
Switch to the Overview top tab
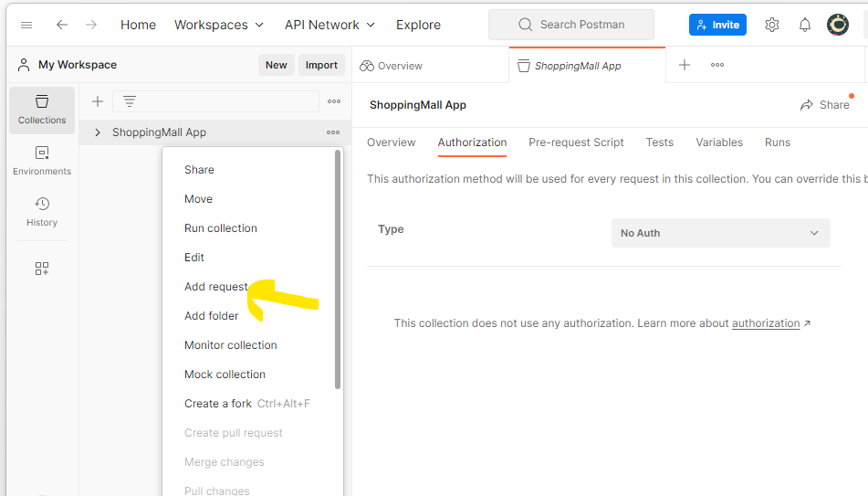click(x=391, y=66)
